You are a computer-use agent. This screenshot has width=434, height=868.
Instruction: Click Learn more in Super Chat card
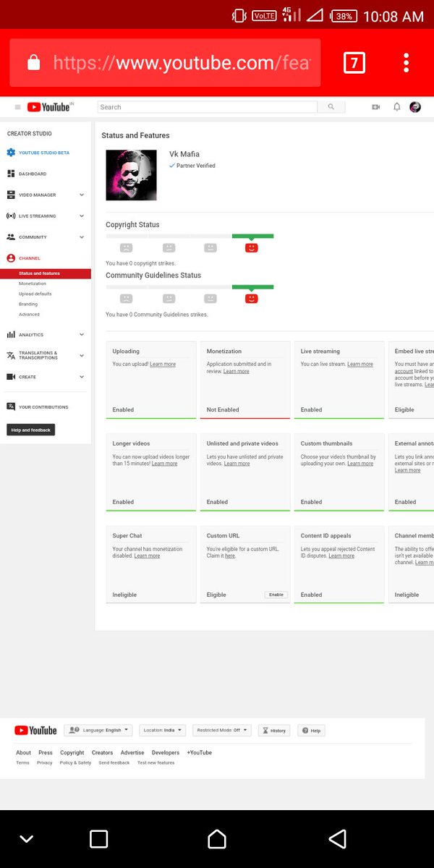click(x=147, y=556)
